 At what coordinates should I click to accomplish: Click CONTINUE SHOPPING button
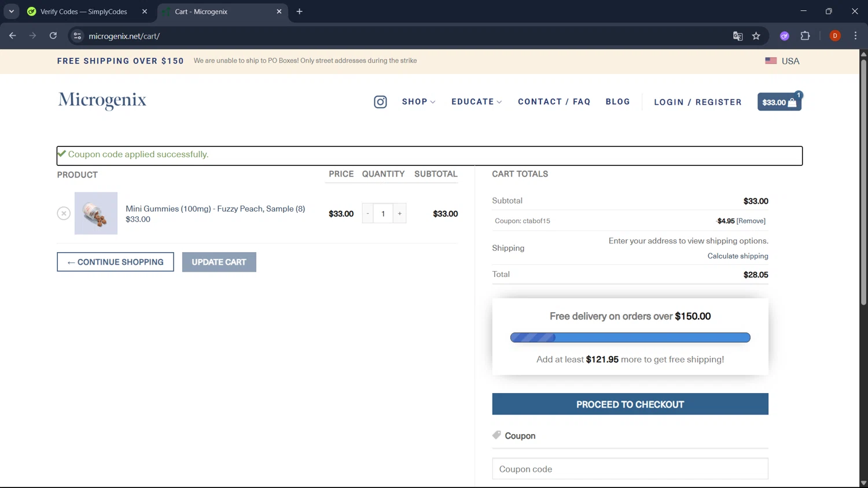coord(115,262)
